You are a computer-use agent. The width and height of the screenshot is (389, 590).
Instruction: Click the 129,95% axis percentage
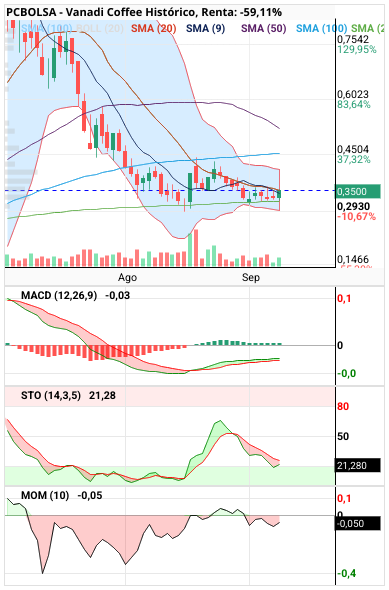[x=357, y=49]
